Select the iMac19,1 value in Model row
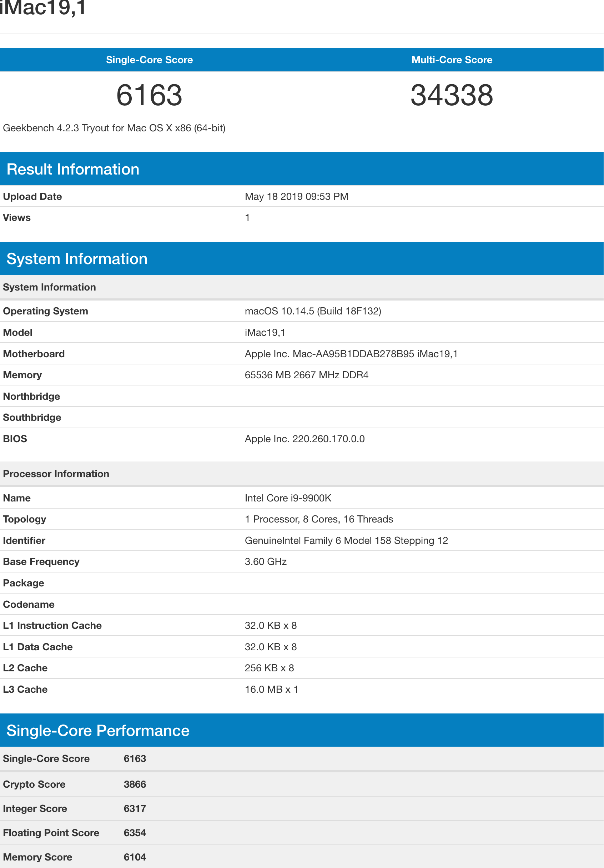 265,333
